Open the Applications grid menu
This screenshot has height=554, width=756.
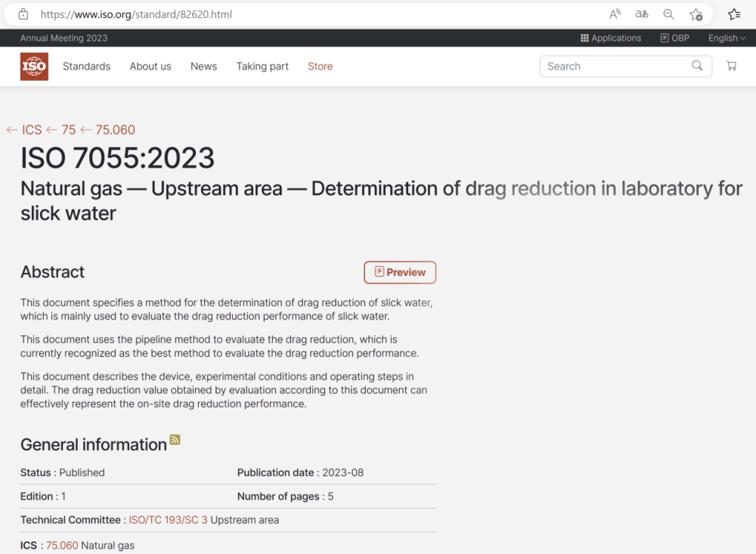(611, 38)
